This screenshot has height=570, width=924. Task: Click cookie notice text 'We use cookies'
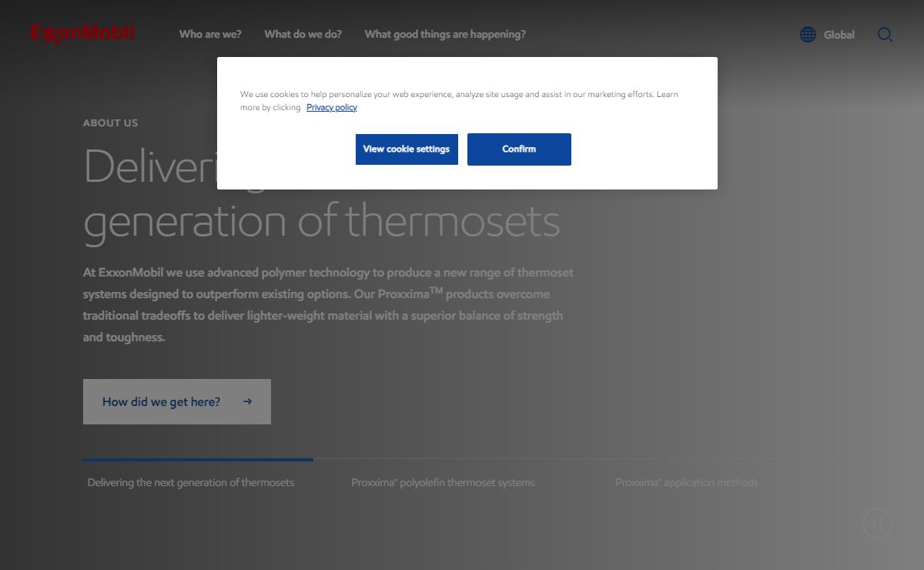[x=459, y=101]
